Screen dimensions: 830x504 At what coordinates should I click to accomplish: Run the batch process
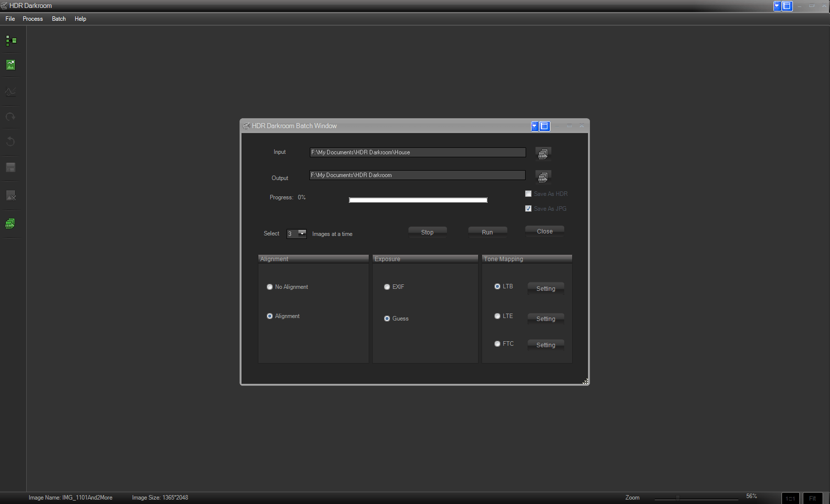[x=487, y=231]
